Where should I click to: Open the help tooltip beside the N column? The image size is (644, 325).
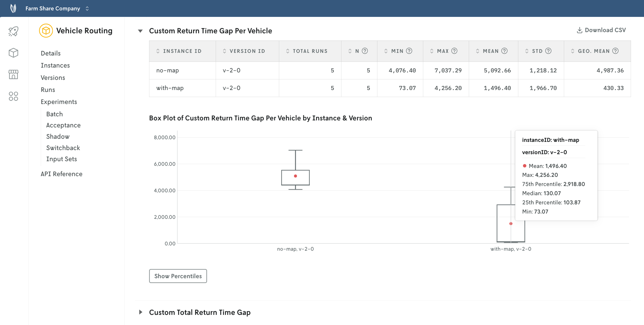tap(365, 51)
